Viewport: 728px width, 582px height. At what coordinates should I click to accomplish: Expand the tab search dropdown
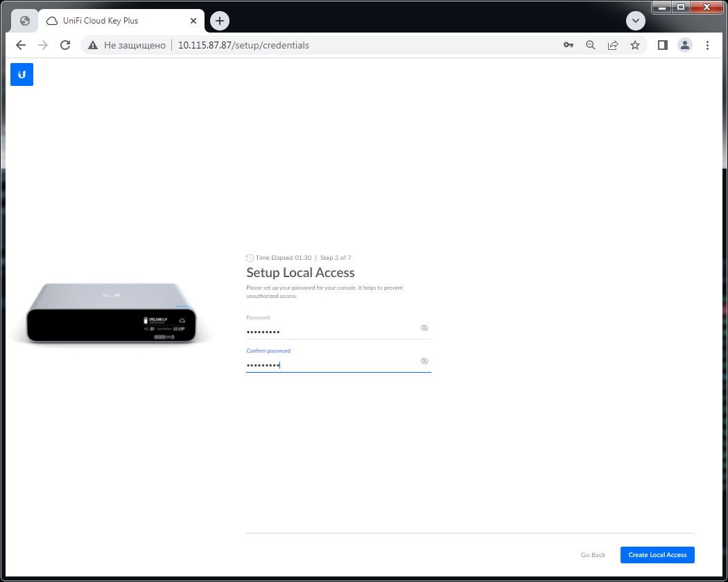pos(636,21)
